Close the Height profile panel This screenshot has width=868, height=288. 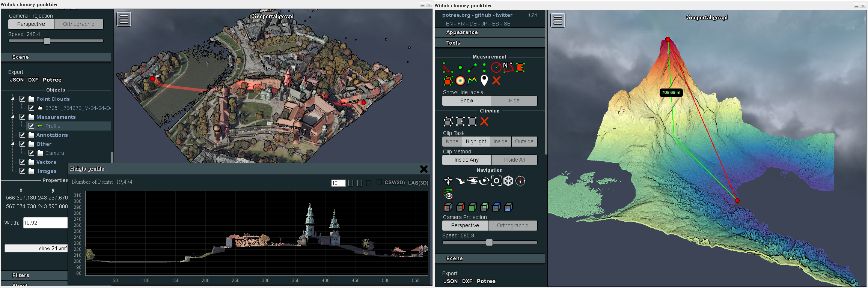(423, 169)
